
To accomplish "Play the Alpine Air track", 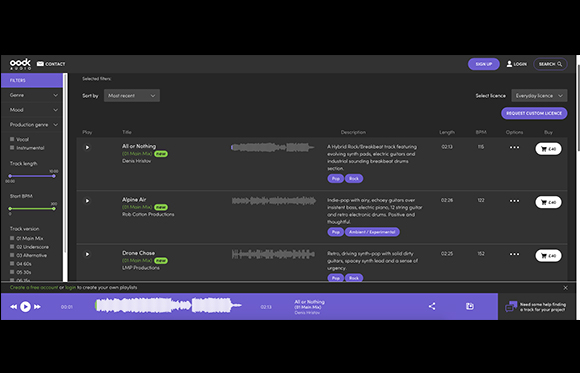I will (87, 201).
